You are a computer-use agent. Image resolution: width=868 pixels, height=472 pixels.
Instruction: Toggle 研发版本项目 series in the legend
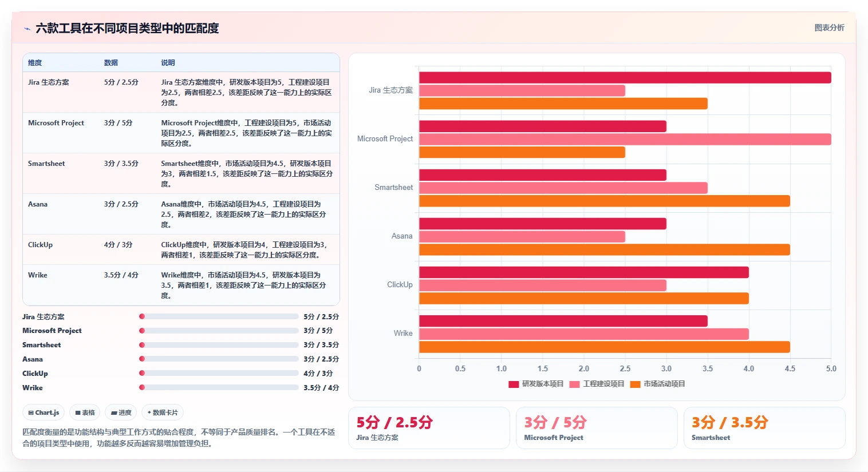pyautogui.click(x=536, y=384)
